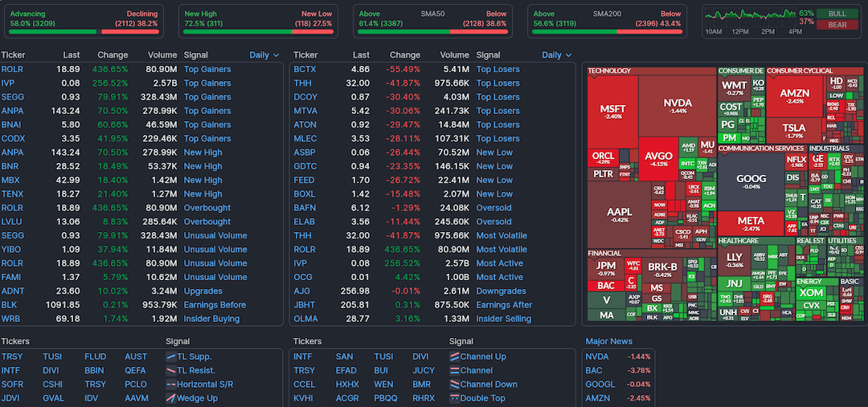The width and height of the screenshot is (868, 407).
Task: Select the green BULL sentiment button
Action: [x=837, y=14]
